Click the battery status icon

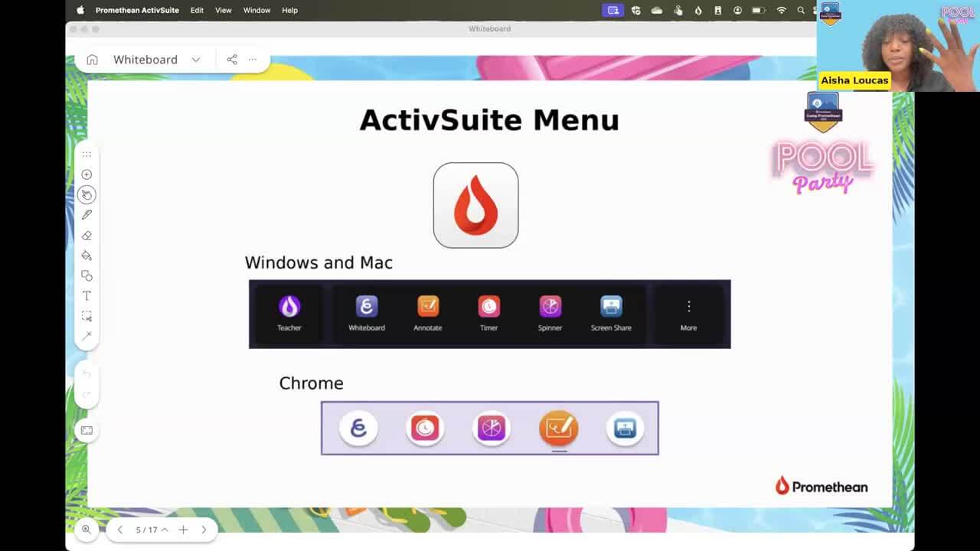[759, 10]
